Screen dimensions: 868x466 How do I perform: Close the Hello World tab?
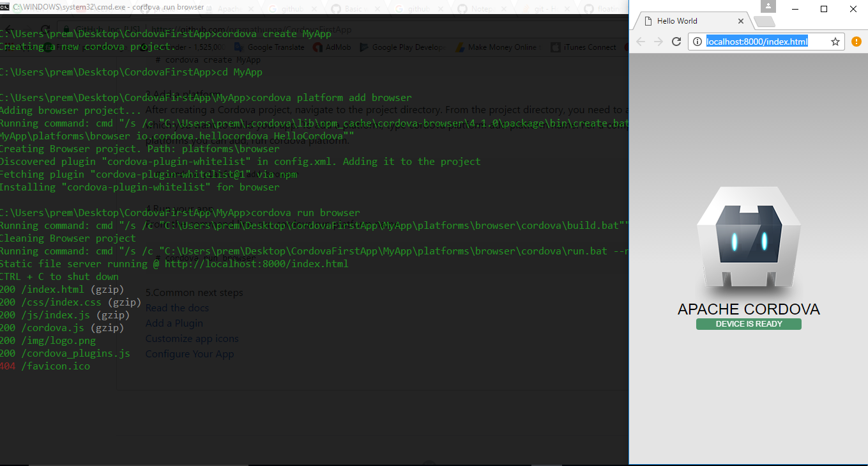pyautogui.click(x=741, y=21)
